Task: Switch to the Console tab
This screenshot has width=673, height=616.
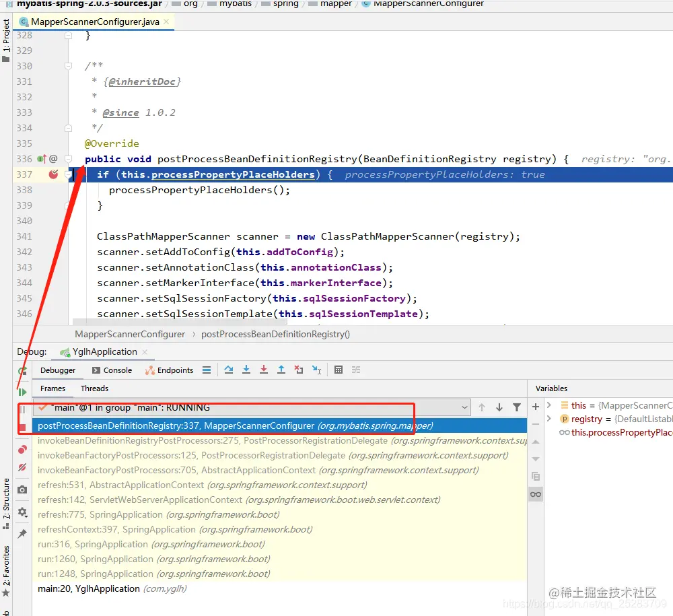Action: pyautogui.click(x=112, y=370)
